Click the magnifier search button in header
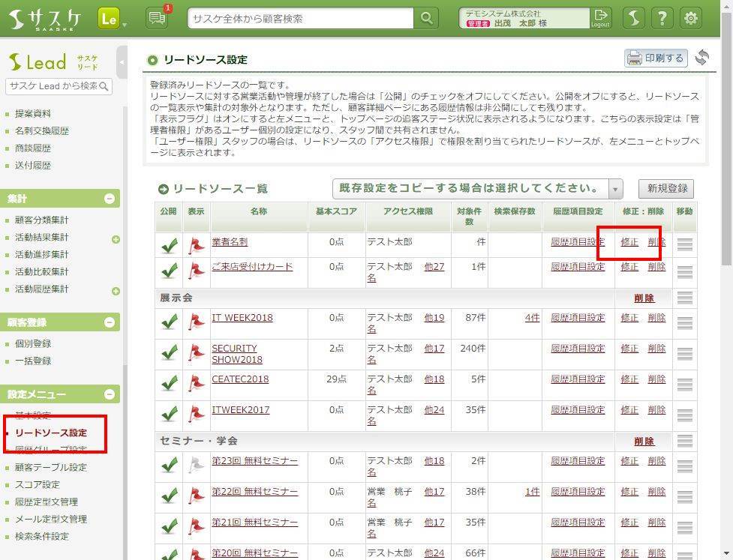Screen dimensions: 733x560 click(427, 18)
